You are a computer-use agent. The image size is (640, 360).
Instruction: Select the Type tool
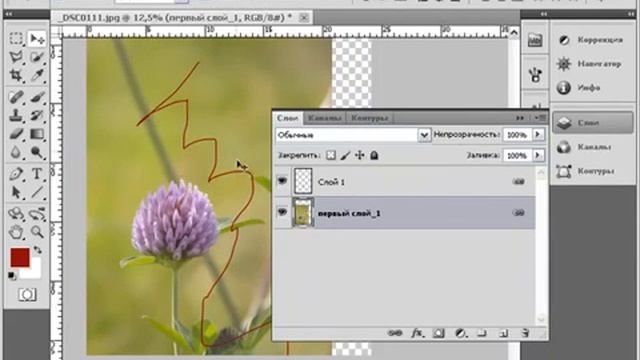coord(37,174)
